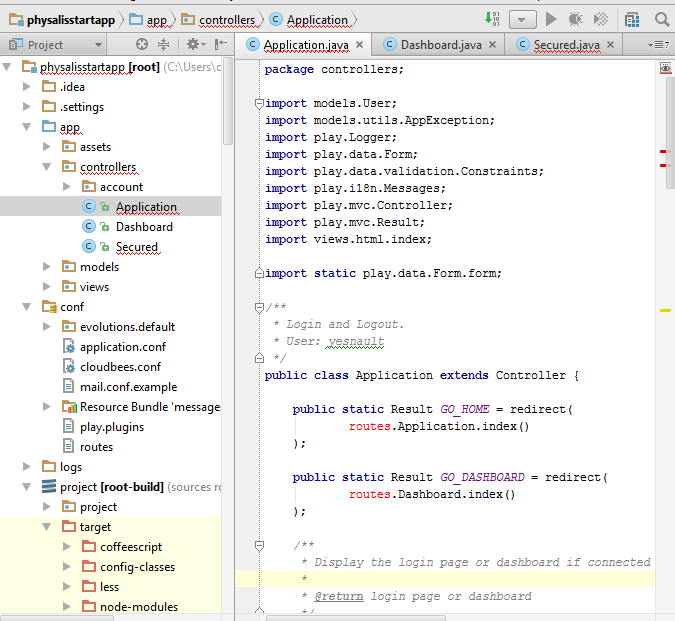Click the Debug bug icon
This screenshot has width=675, height=621.
coord(576,19)
